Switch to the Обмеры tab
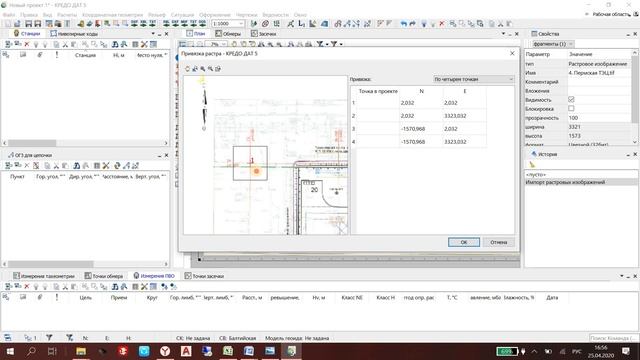Screen dimensions: 640x360 228,33
